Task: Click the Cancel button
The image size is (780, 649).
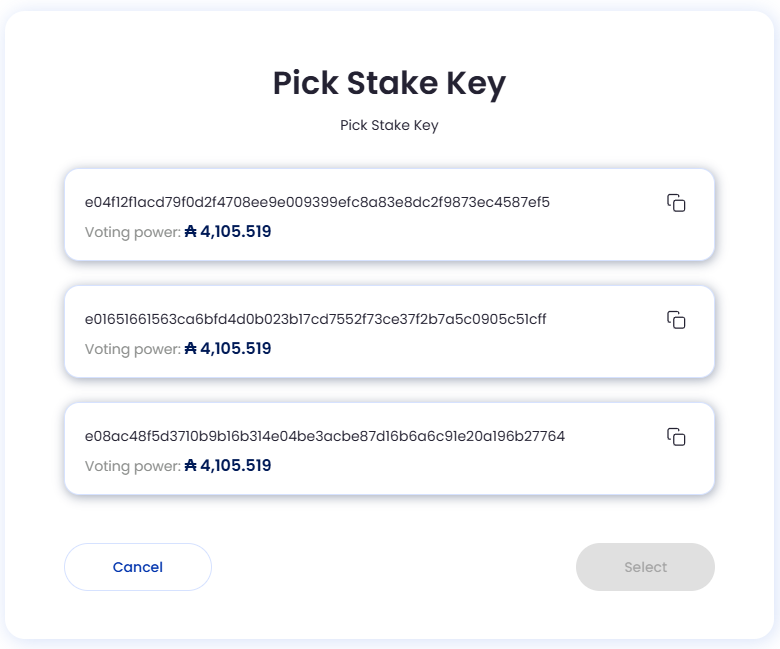Action: coord(138,567)
